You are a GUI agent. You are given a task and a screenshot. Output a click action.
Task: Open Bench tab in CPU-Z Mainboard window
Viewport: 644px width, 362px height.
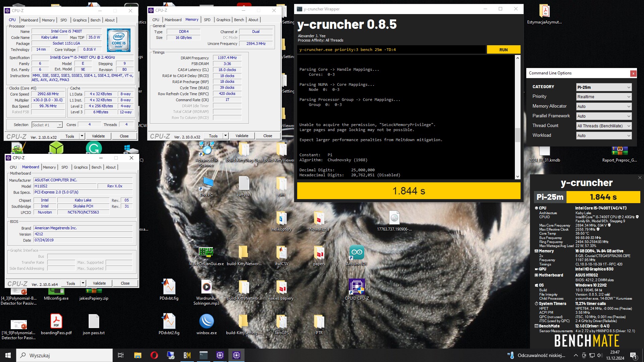(96, 167)
